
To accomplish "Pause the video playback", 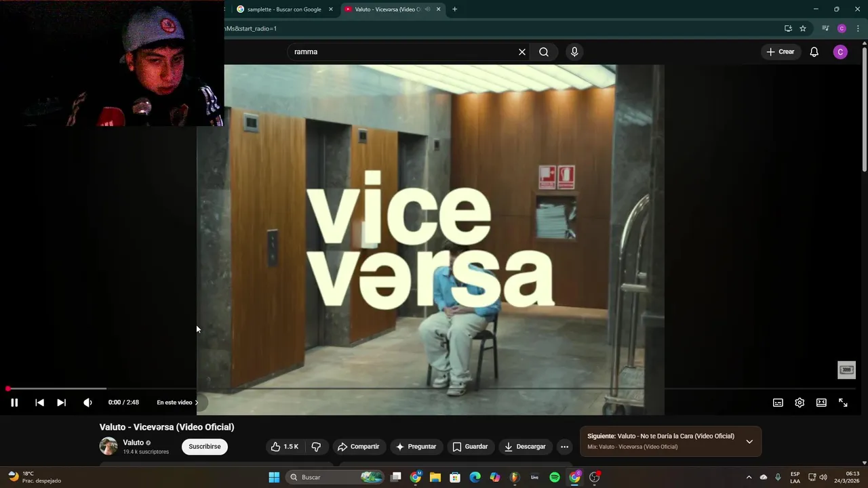I will tap(14, 403).
